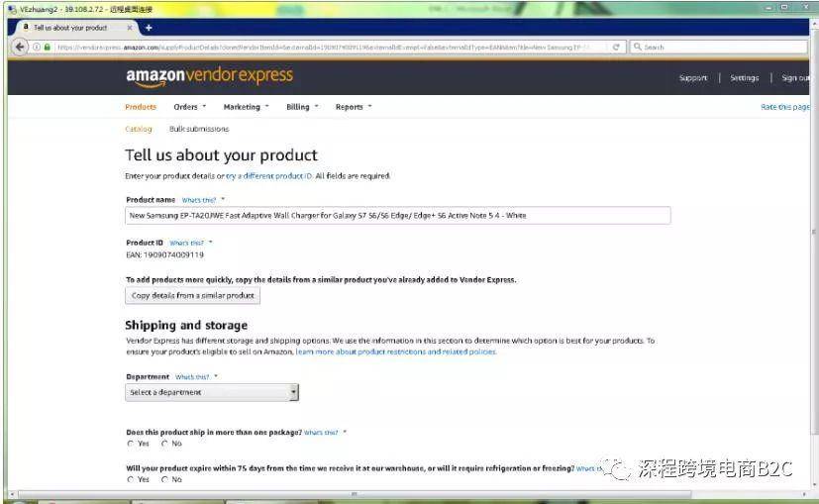This screenshot has width=819, height=504.
Task: Click the magnifier icon in search box
Action: click(x=637, y=47)
